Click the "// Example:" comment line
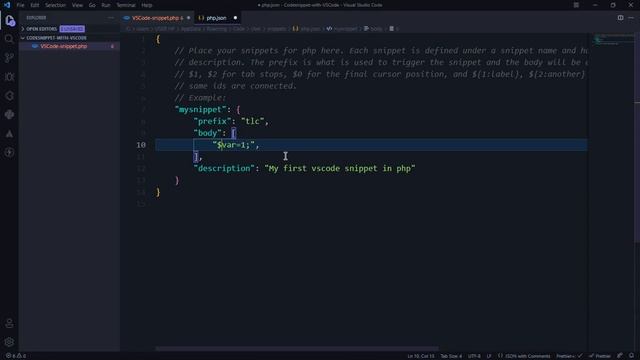 (x=200, y=98)
